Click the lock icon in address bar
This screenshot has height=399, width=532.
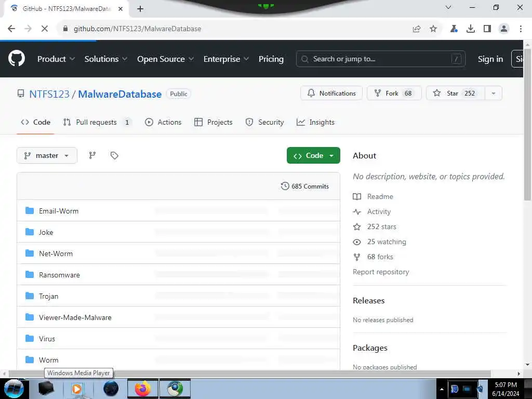[x=65, y=29]
